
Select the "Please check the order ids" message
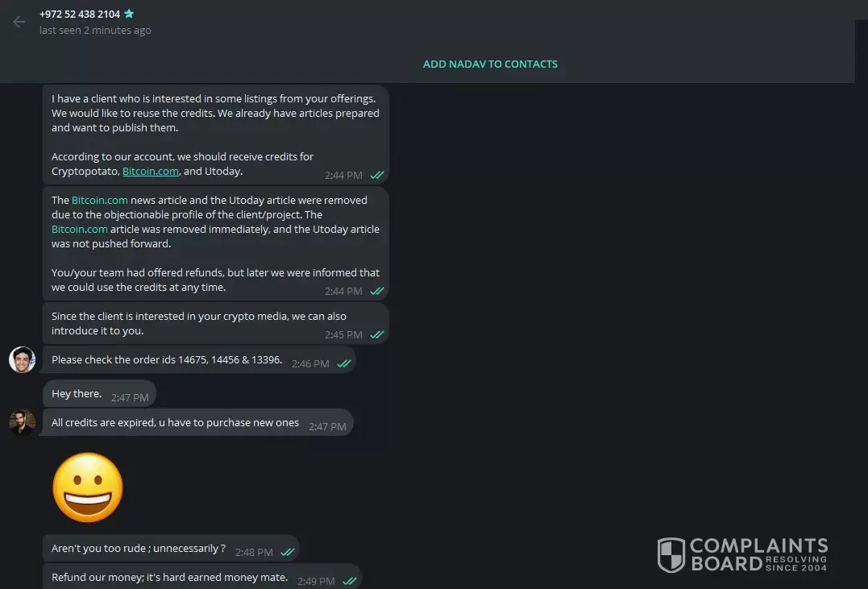pos(167,360)
